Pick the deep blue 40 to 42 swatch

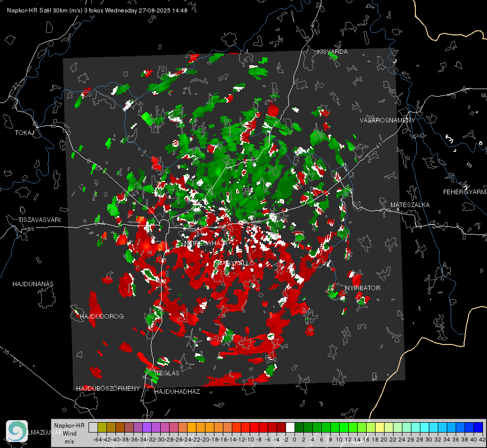point(479,428)
